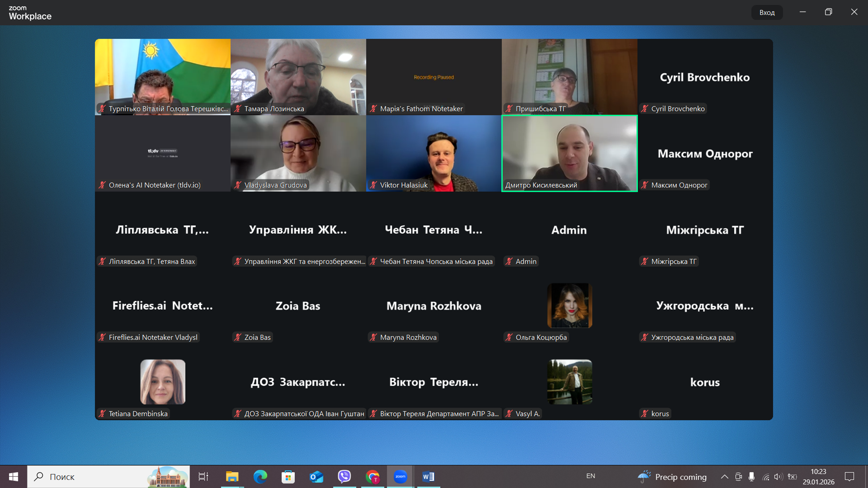Open Windows Start menu
This screenshot has width=868, height=488.
[13, 476]
